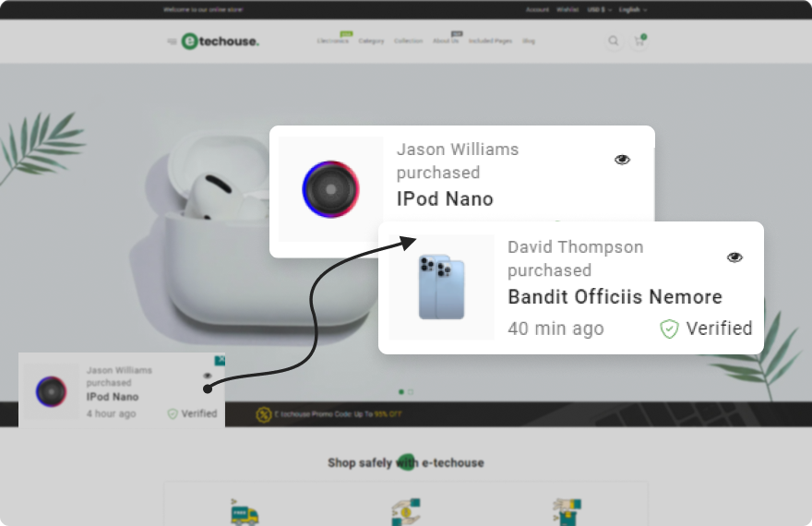
Task: Toggle eye icon on Jason Williams large card
Action: point(622,160)
